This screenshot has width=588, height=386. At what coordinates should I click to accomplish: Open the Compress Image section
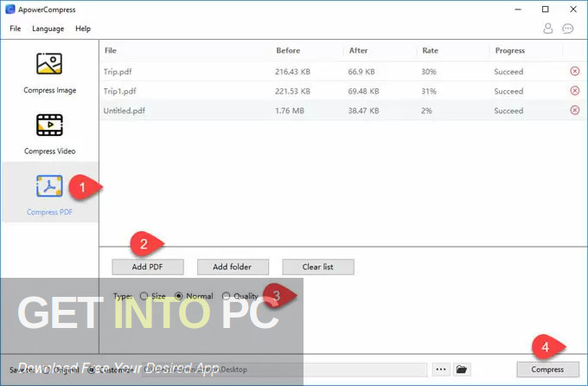[49, 73]
